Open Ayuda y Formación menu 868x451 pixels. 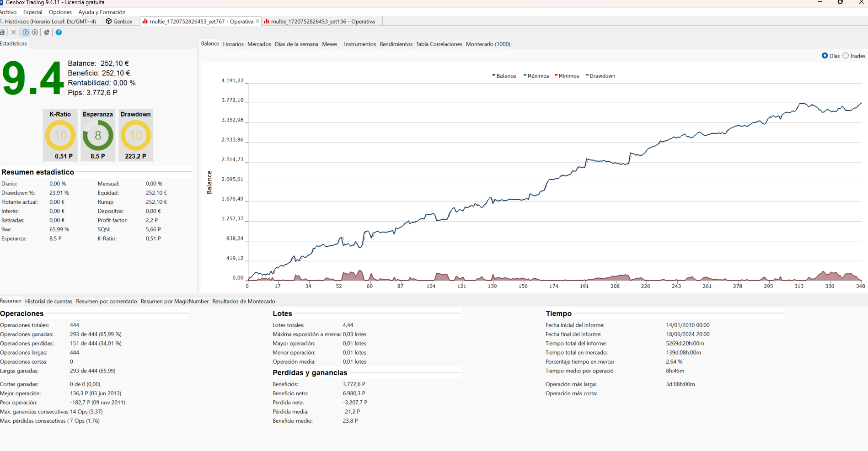click(x=102, y=12)
